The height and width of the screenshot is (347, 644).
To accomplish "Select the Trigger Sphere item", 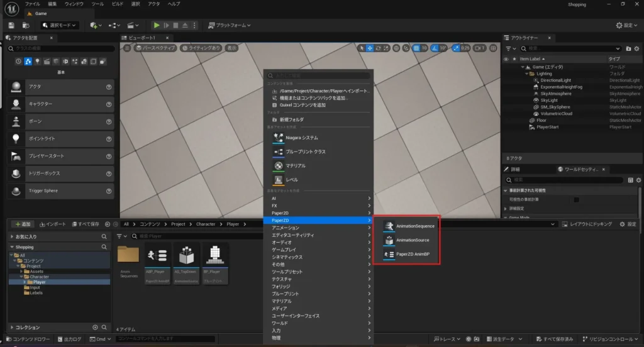I will (x=61, y=191).
